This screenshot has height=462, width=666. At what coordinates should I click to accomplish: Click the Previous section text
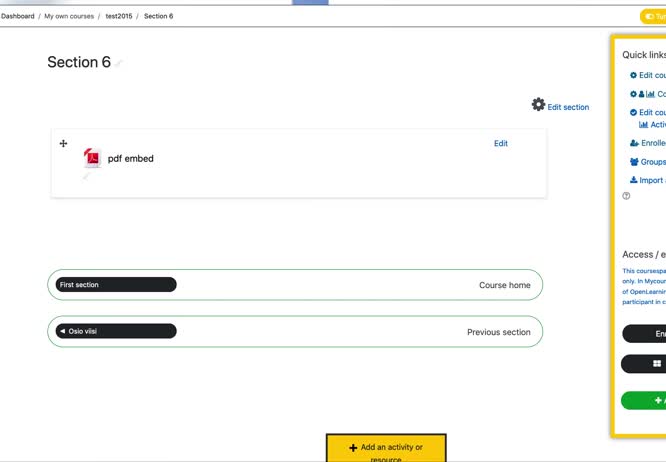click(x=499, y=332)
